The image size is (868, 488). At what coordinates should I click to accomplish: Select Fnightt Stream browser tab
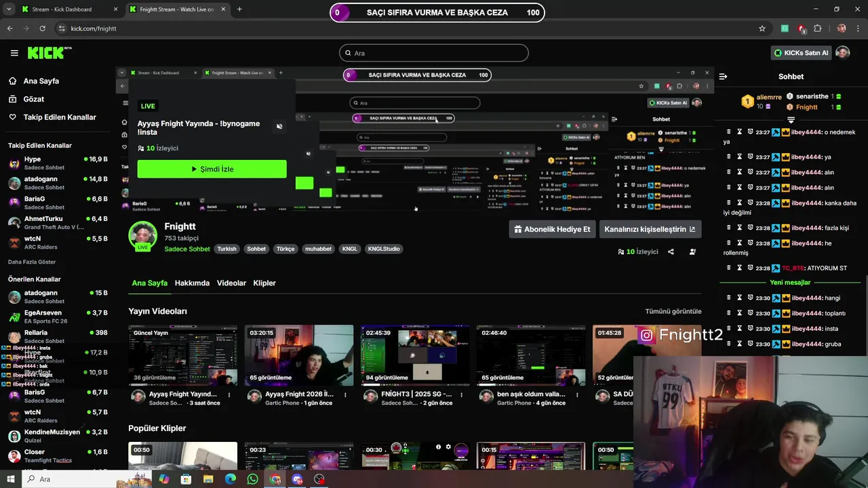(x=176, y=9)
